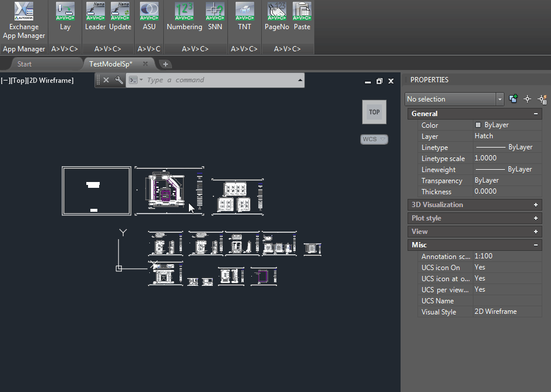Image resolution: width=551 pixels, height=392 pixels.
Task: Toggle UCS icon On value Yes
Action: (507, 267)
